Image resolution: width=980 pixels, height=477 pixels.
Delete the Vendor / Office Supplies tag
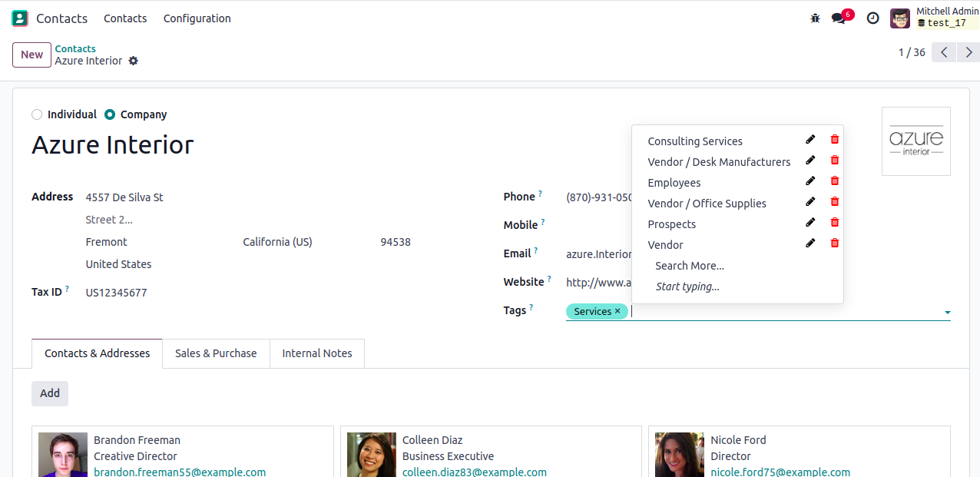pyautogui.click(x=835, y=202)
